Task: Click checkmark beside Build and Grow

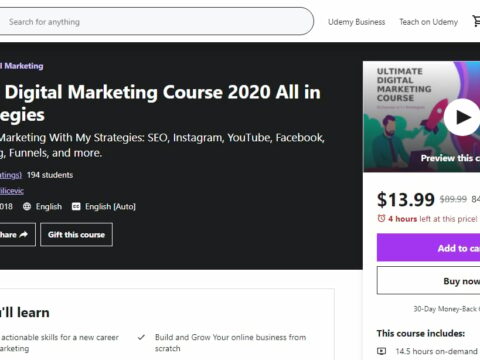Action: click(x=141, y=337)
